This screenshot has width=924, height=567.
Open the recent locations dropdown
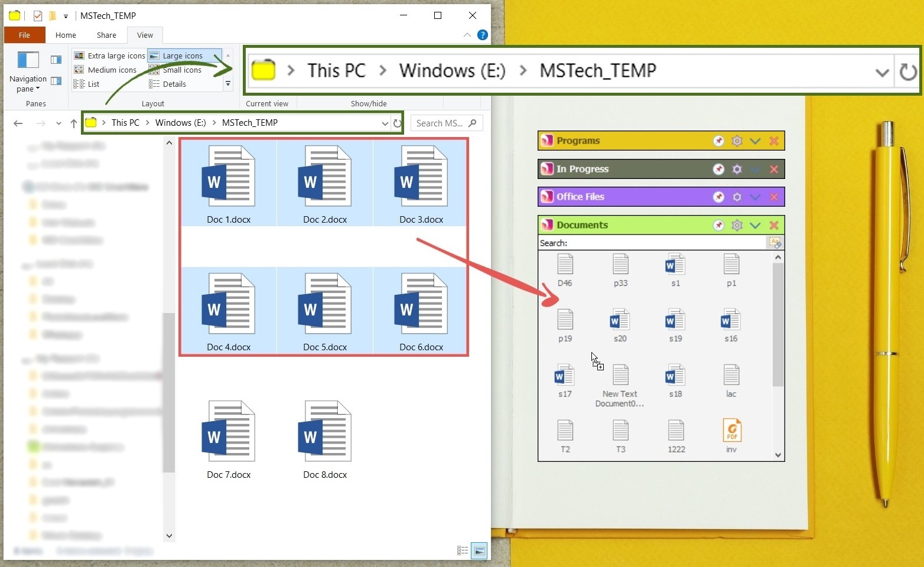coord(58,123)
